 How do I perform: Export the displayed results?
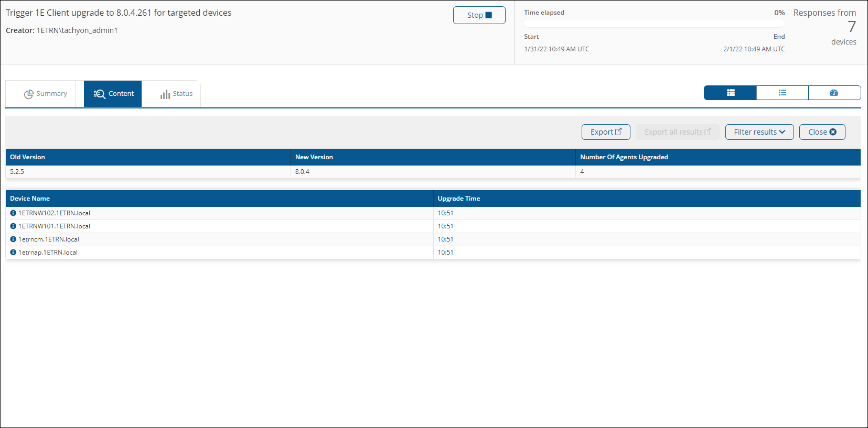(x=606, y=132)
